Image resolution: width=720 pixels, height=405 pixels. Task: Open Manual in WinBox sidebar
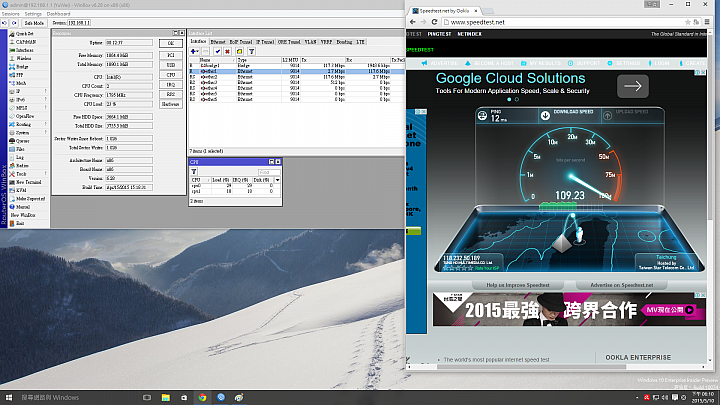click(x=23, y=207)
